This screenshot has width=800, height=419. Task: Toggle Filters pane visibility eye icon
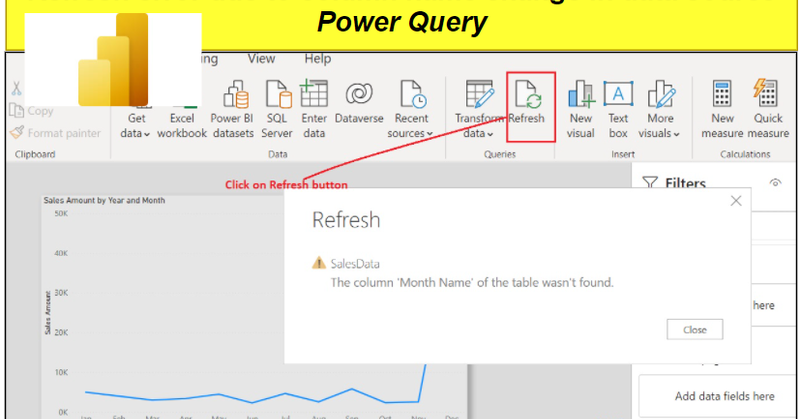coord(776,183)
